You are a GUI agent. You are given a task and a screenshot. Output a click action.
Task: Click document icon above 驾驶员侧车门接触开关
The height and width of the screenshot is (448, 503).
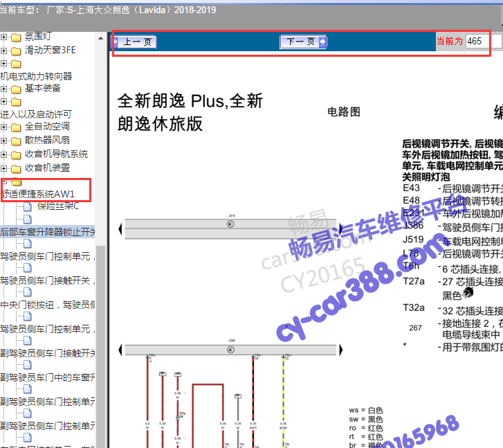(28, 268)
